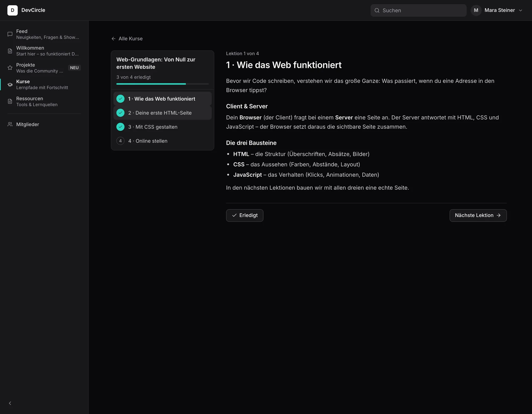Toggle the Erledigt button
532x414 pixels.
point(245,215)
